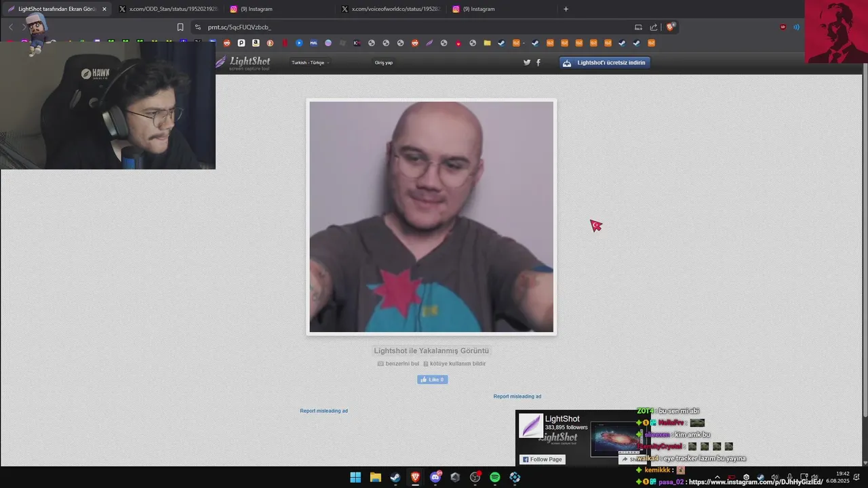Open the DuckDuckGo bookmark icon
The image size is (868, 488).
coord(270,43)
